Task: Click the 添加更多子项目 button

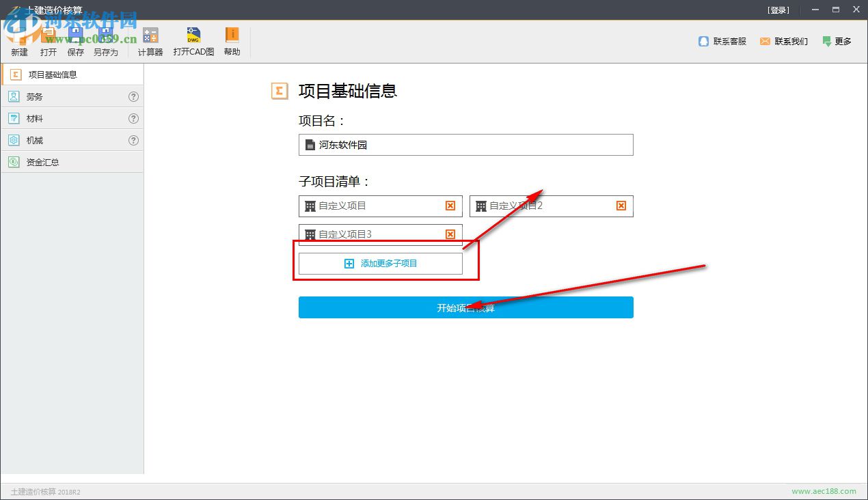Action: click(x=381, y=264)
